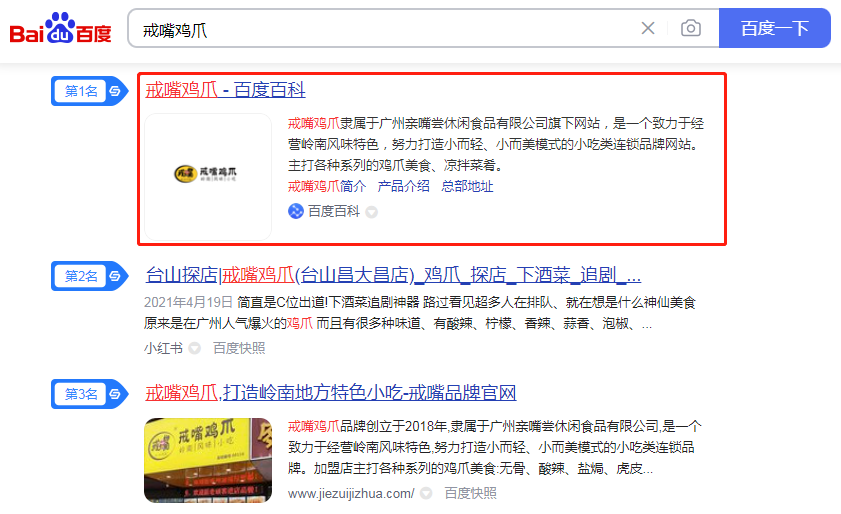Expand dropdown arrow beside www.jiezuijizhua.com

427,494
